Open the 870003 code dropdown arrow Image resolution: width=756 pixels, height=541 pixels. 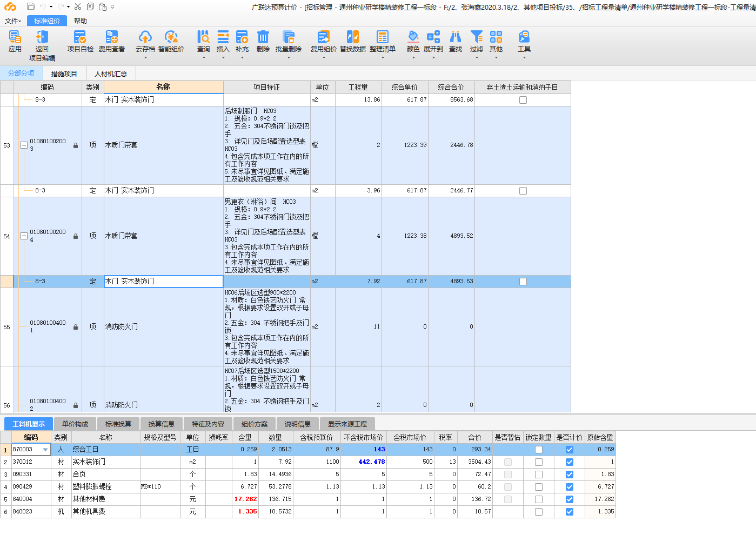(x=45, y=450)
